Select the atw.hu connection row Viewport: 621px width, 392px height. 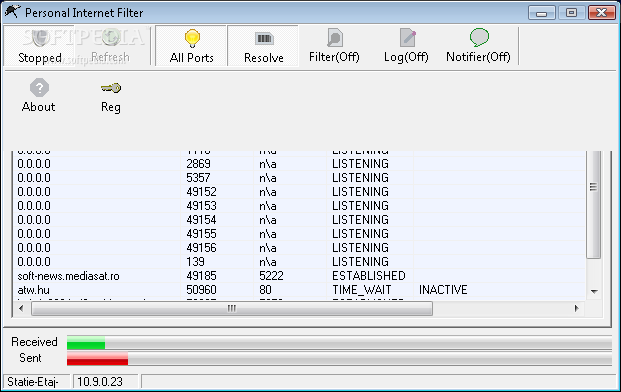point(300,290)
